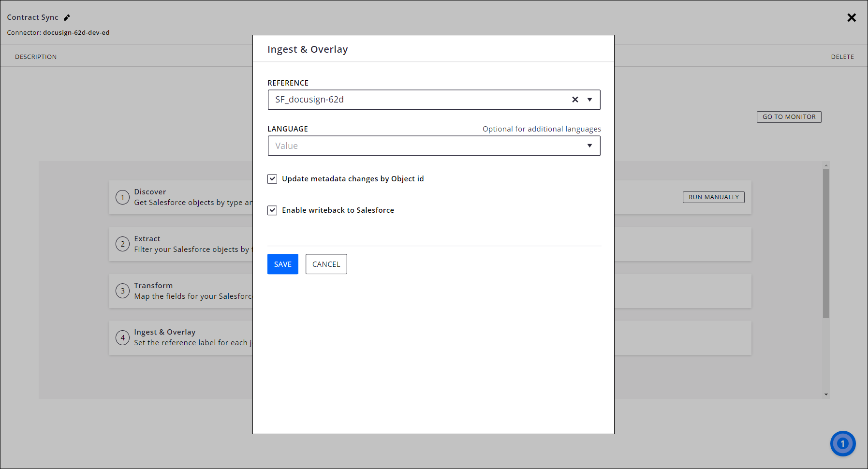Open the Reference dropdown arrow
The image size is (868, 469).
click(x=589, y=100)
